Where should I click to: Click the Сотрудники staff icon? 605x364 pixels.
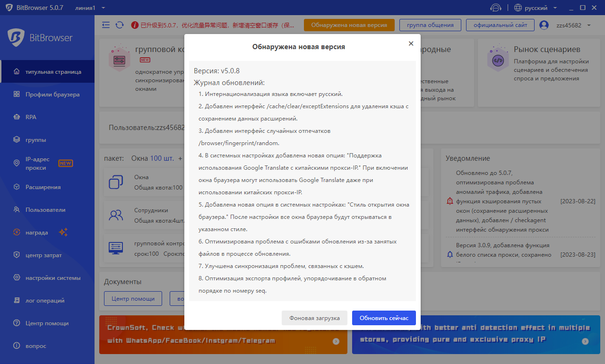click(x=116, y=216)
